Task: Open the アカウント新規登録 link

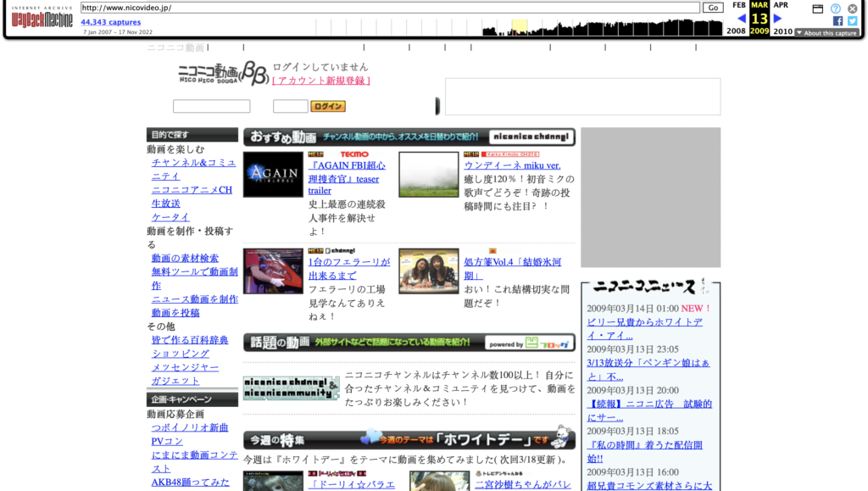Action: click(x=321, y=81)
